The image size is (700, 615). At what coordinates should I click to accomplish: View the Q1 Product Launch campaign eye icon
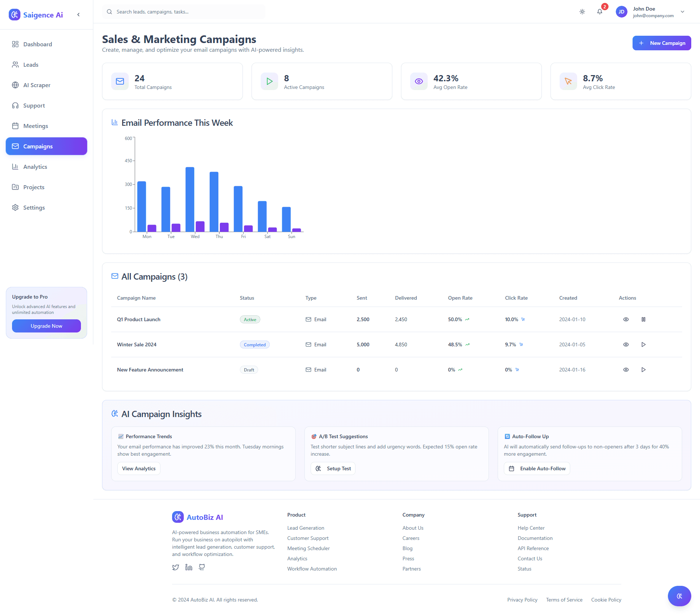coord(626,319)
